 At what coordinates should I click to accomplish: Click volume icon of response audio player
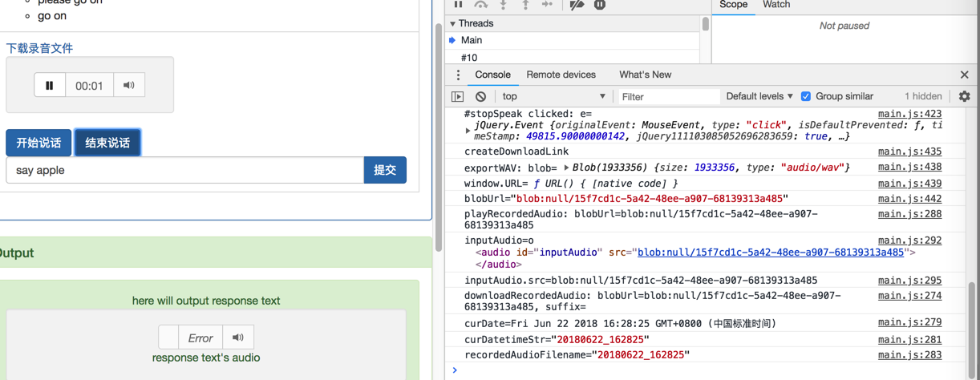pyautogui.click(x=238, y=338)
